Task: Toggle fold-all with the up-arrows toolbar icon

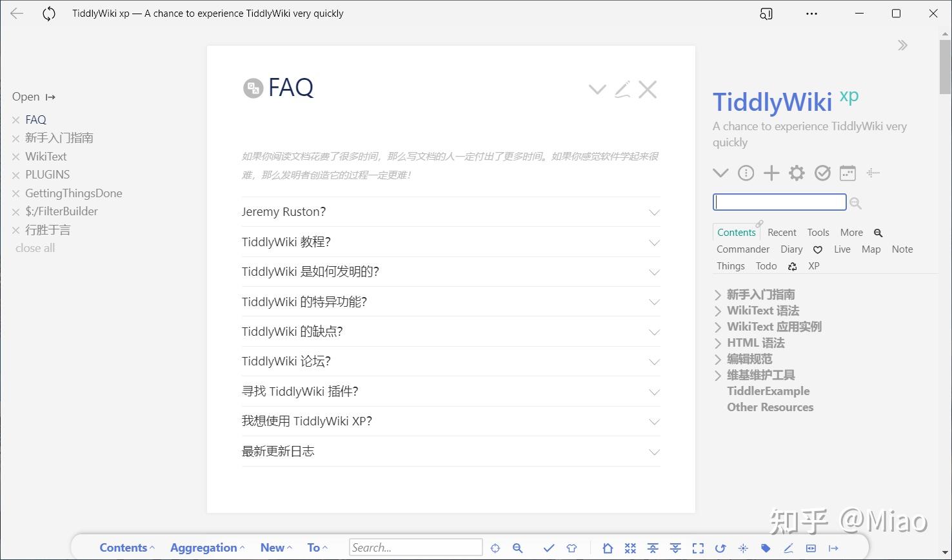Action: click(x=653, y=548)
